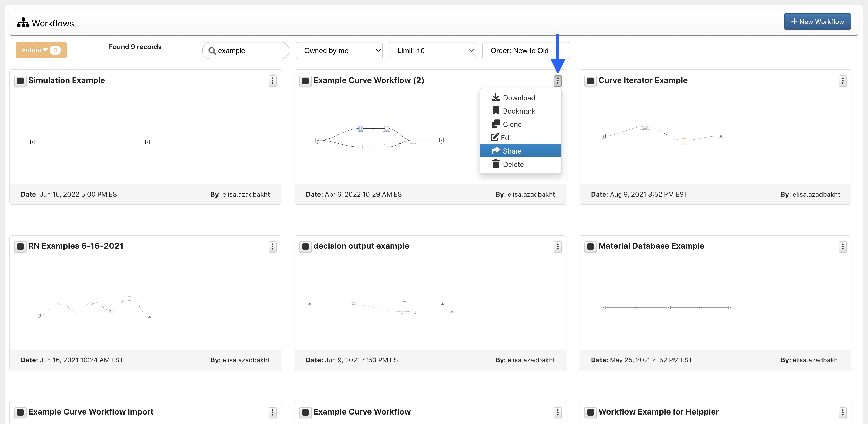Click the Action selected count badge 0
The height and width of the screenshot is (426, 868).
pyautogui.click(x=55, y=50)
